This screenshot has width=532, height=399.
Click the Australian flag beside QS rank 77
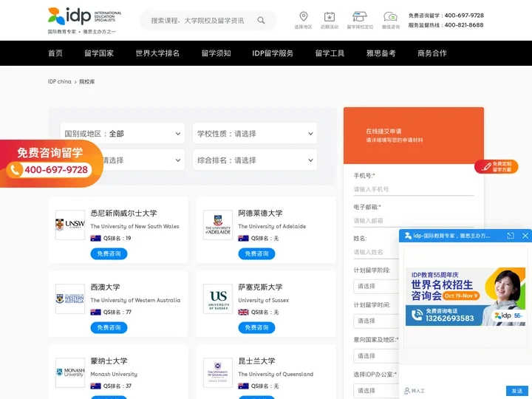(x=95, y=312)
